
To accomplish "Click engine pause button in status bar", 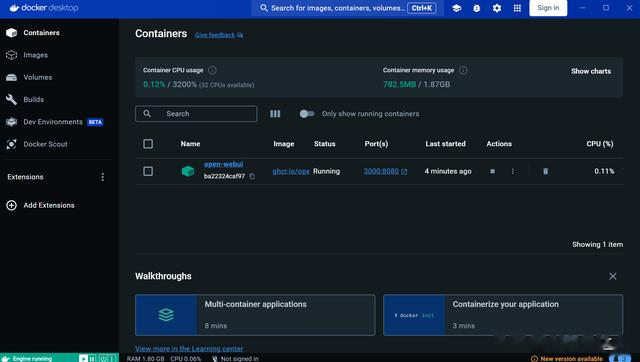I will [93, 359].
